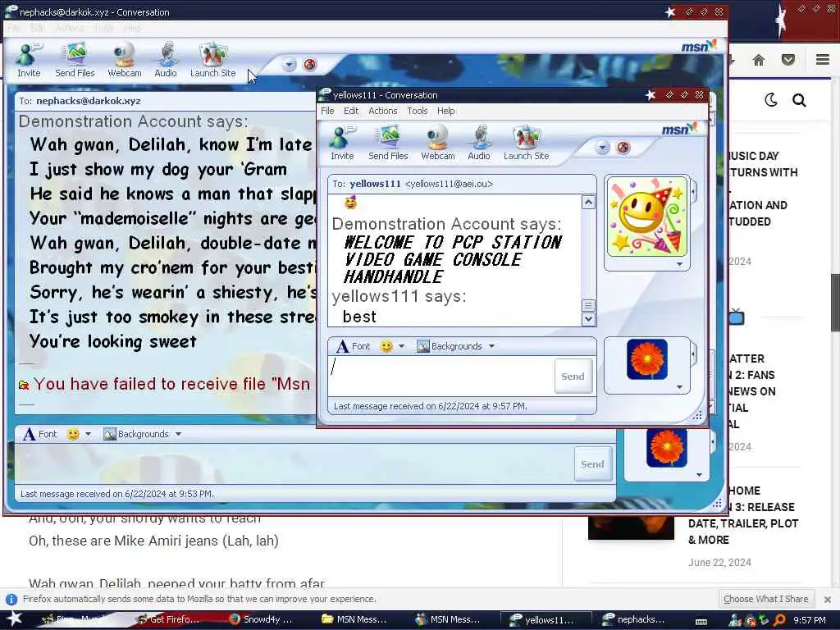840x630 pixels.
Task: Click Firefox page vertical scrollbar thumb
Action: pos(835,302)
